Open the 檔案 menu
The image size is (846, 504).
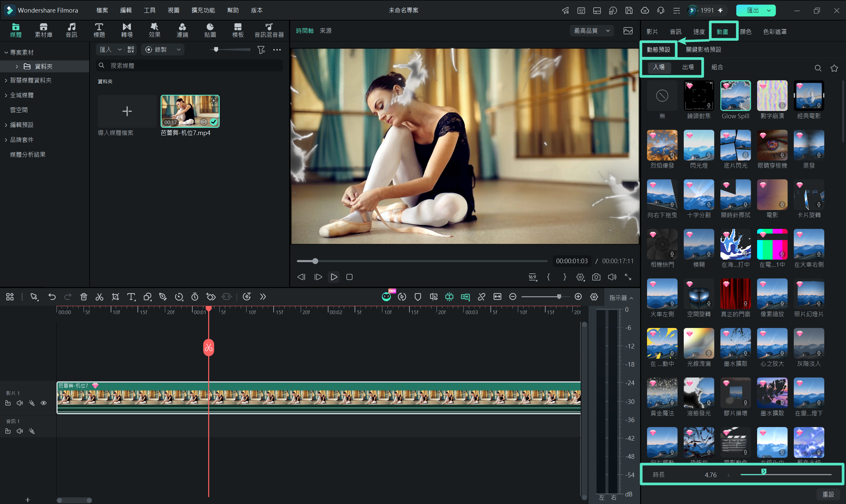tap(102, 11)
